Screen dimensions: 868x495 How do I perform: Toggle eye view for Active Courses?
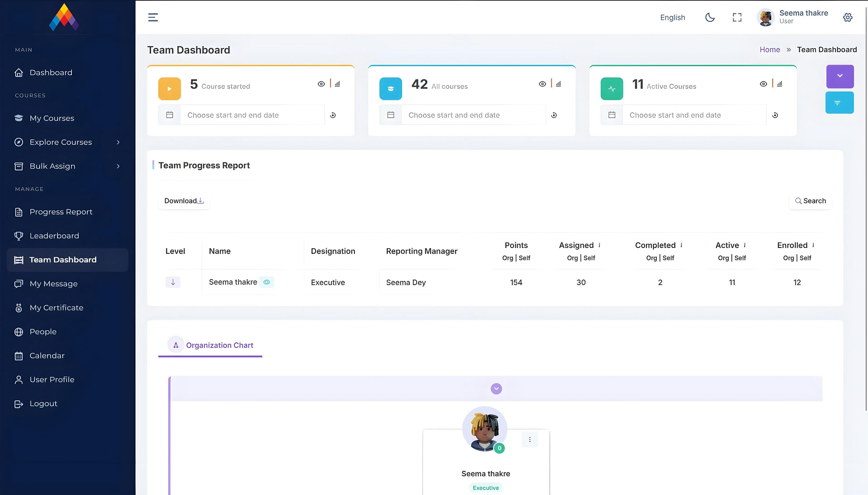tap(763, 84)
